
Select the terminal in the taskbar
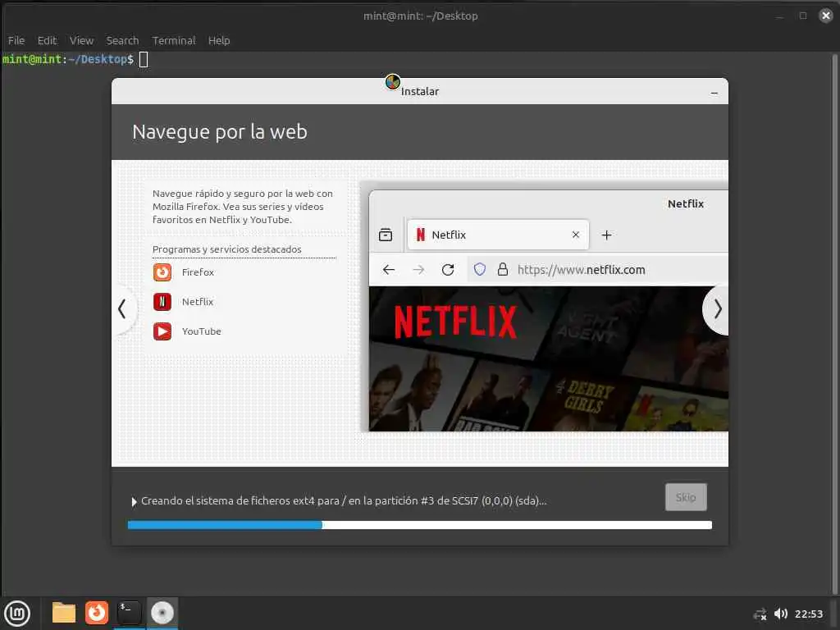(x=129, y=613)
